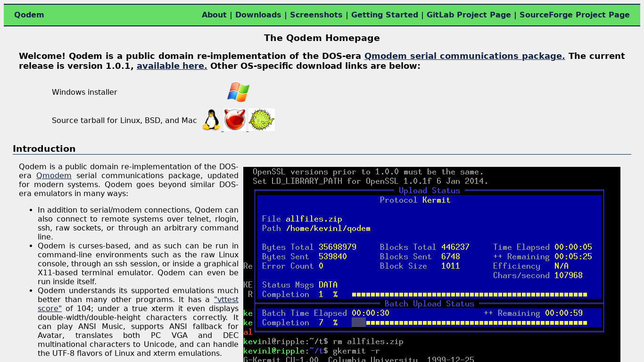Click 'Source tarball for Linux, BSD, and Mac'
The image size is (644, 362).
coord(124,121)
